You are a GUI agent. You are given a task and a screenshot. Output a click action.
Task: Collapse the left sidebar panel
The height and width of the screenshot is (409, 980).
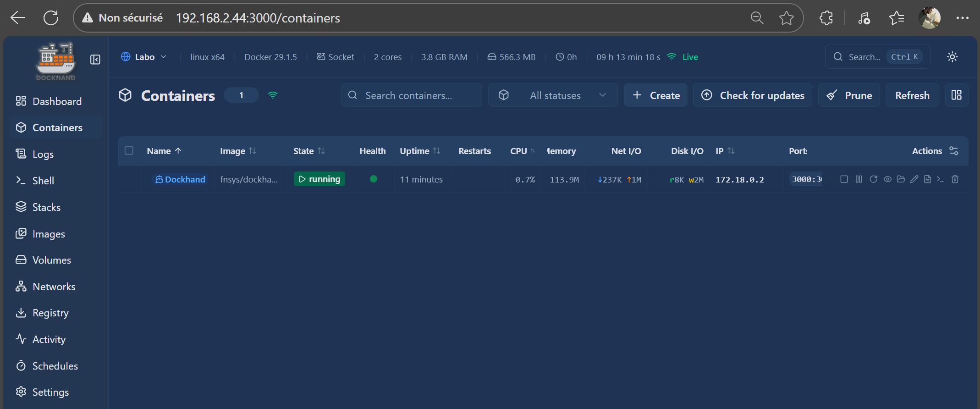click(95, 60)
